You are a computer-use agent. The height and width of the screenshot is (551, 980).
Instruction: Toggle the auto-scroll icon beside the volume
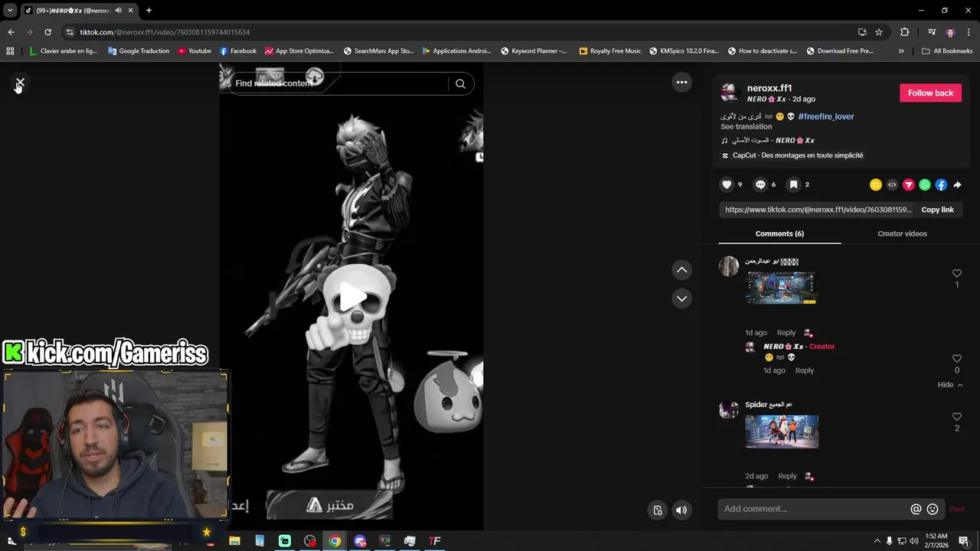(658, 510)
